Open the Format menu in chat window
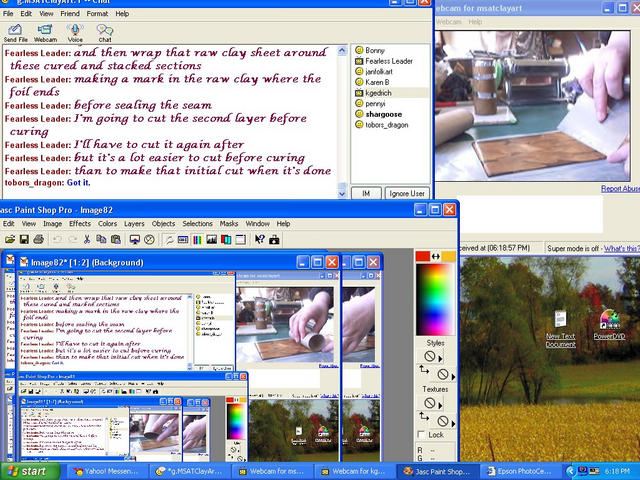Image resolution: width=640 pixels, height=480 pixels. pyautogui.click(x=97, y=13)
